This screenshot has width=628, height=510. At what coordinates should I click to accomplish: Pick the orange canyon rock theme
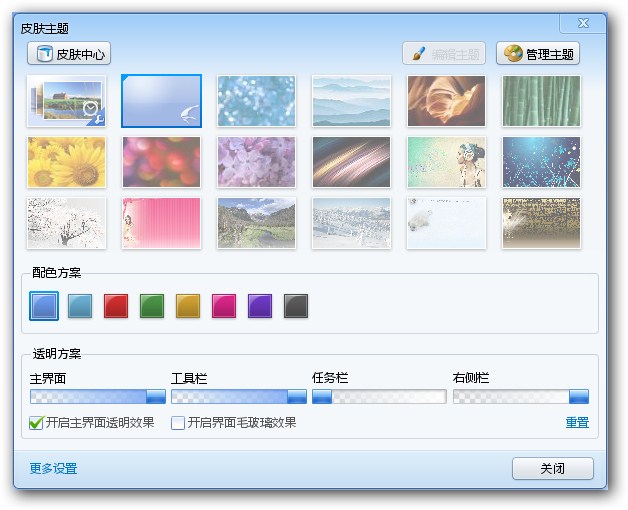click(446, 101)
